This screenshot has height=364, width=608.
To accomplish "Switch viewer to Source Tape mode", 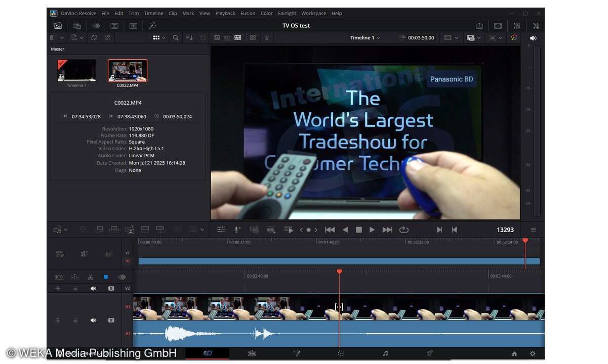I will pyautogui.click(x=227, y=38).
